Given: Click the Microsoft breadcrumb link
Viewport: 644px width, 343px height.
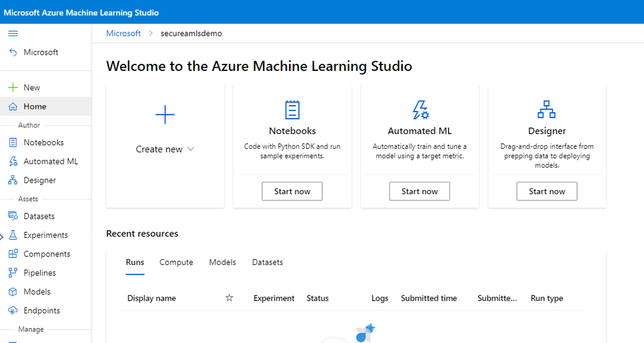Looking at the screenshot, I should [123, 34].
